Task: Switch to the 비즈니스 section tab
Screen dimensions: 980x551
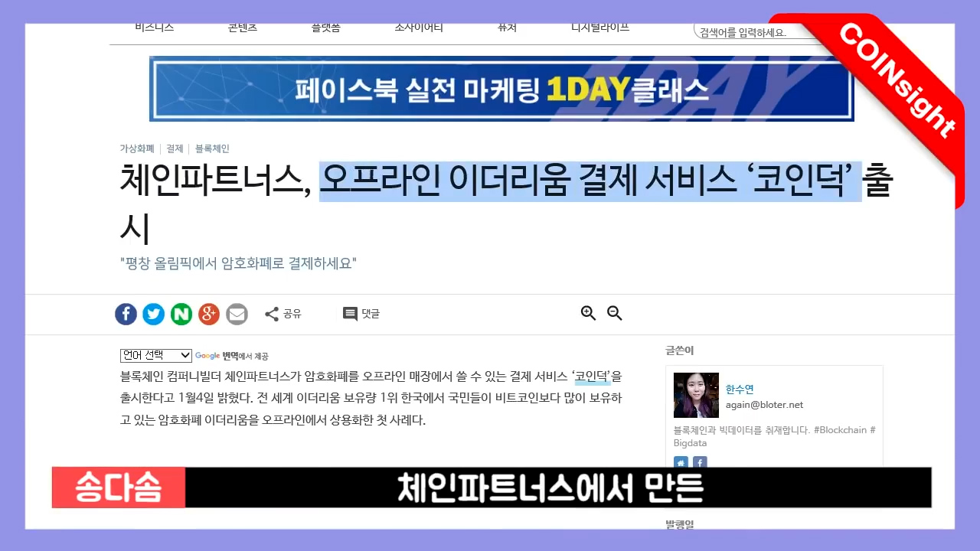Action: (154, 27)
